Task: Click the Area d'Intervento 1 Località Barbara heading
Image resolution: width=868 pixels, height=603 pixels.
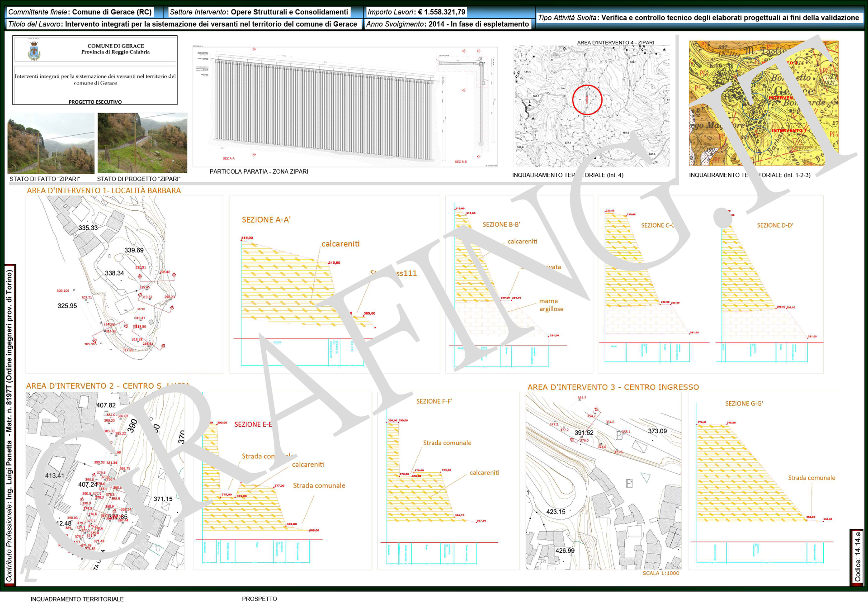Action: (104, 190)
